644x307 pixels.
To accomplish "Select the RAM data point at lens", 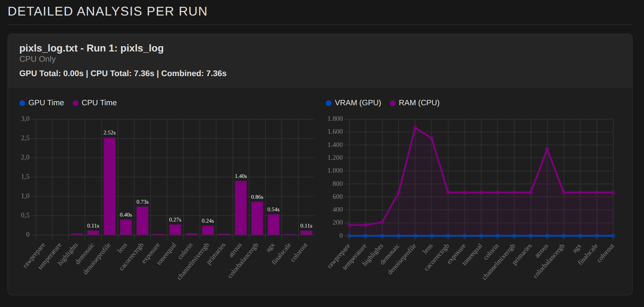I will (431, 138).
